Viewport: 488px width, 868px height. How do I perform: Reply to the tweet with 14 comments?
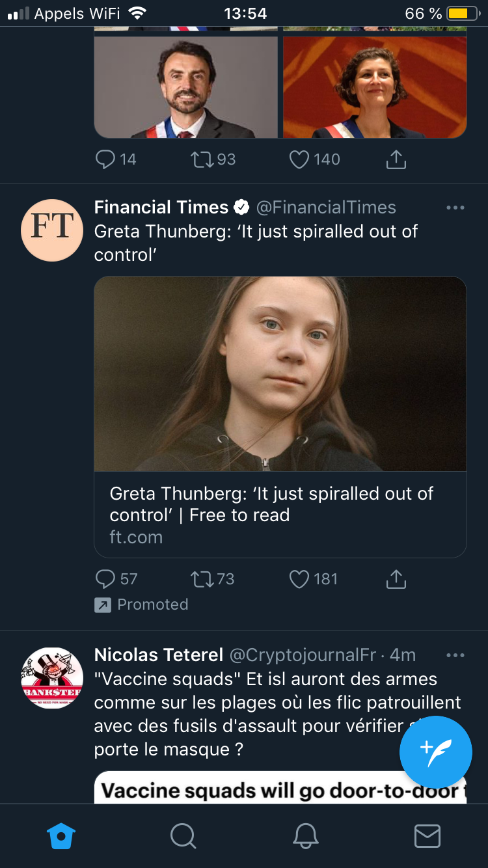click(105, 159)
